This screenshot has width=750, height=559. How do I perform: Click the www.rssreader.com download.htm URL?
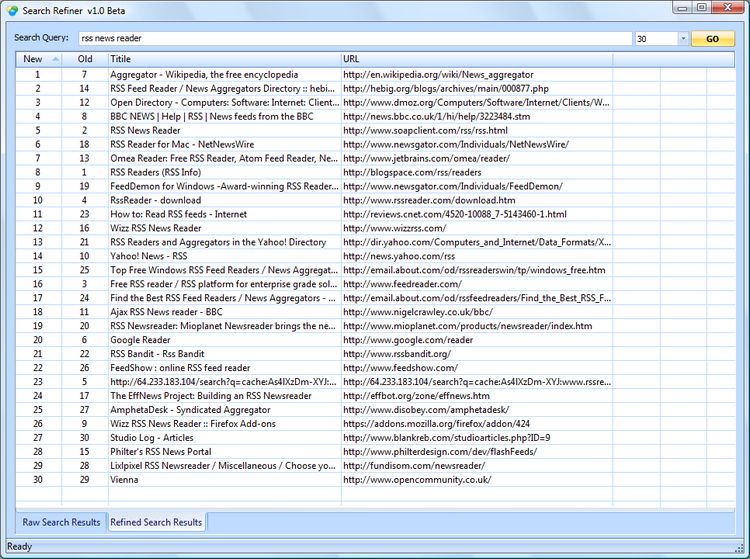point(429,200)
